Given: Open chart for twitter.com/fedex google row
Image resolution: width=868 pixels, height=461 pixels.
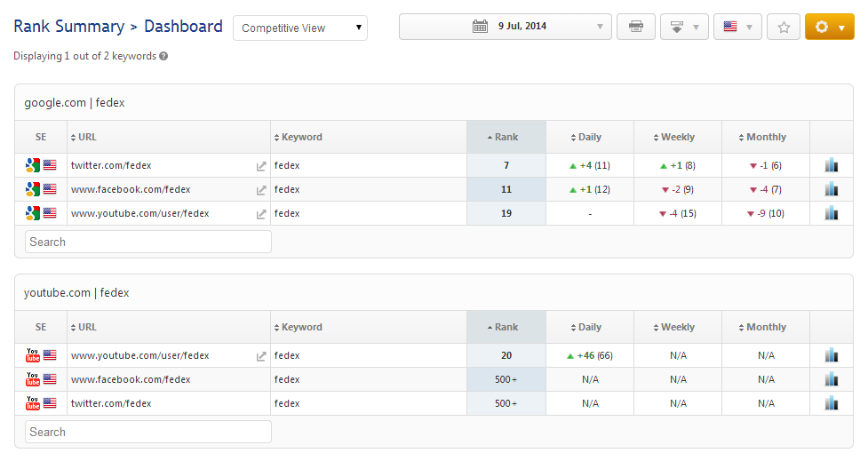Looking at the screenshot, I should pyautogui.click(x=832, y=165).
